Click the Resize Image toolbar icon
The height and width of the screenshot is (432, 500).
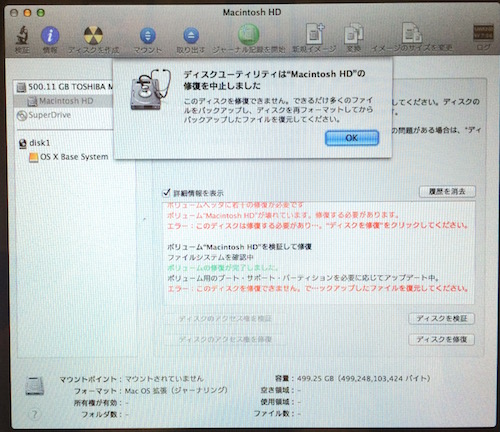point(412,33)
